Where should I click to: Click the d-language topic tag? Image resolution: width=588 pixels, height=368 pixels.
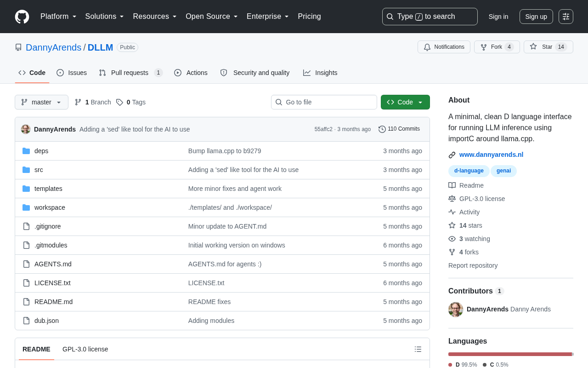(x=469, y=171)
